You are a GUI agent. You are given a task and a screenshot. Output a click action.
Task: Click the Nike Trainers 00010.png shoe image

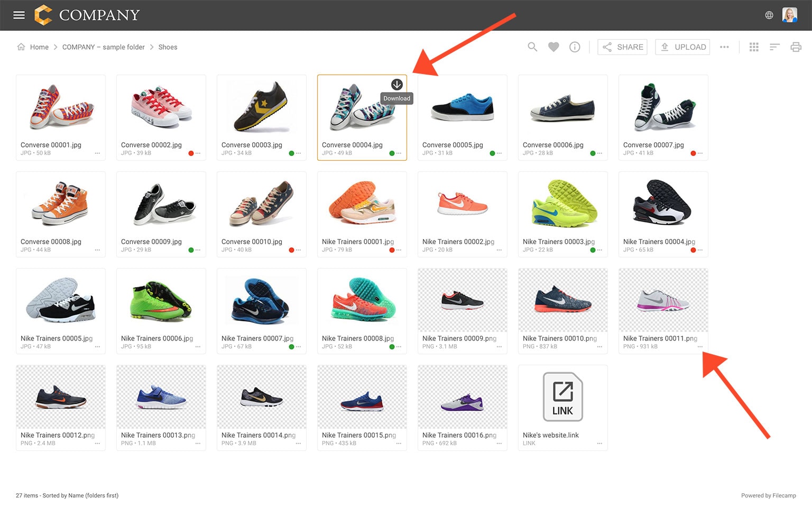coord(563,300)
